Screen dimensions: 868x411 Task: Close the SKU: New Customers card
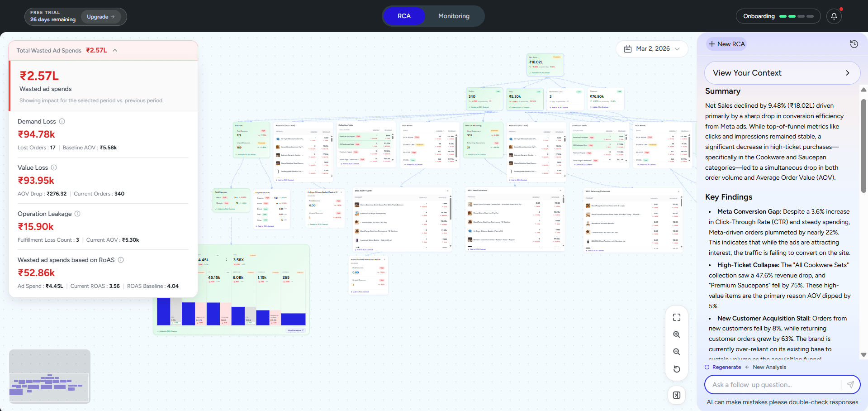tap(560, 190)
